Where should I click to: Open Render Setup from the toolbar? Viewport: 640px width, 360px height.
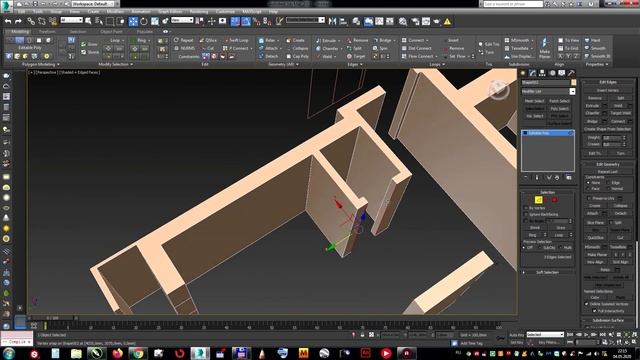pos(415,21)
